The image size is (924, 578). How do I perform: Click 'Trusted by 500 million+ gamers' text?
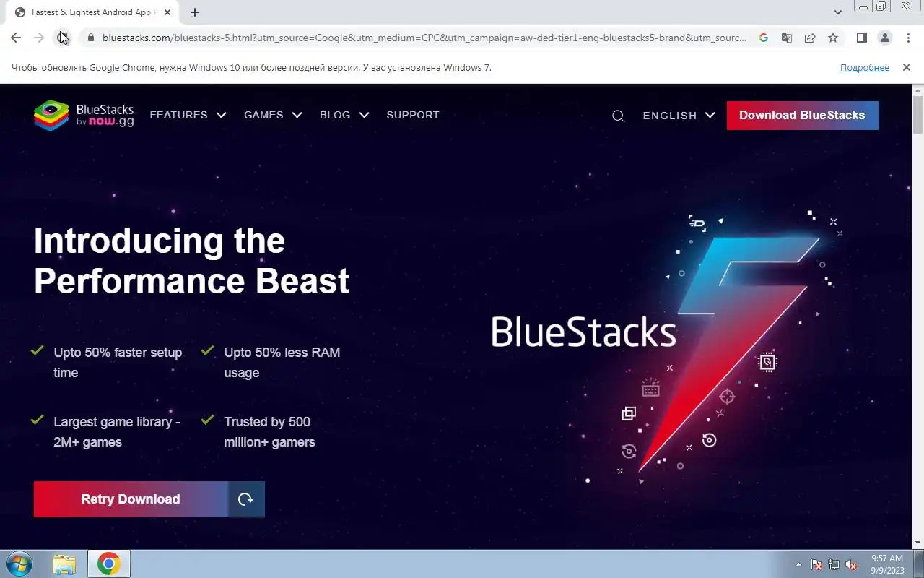click(x=269, y=432)
